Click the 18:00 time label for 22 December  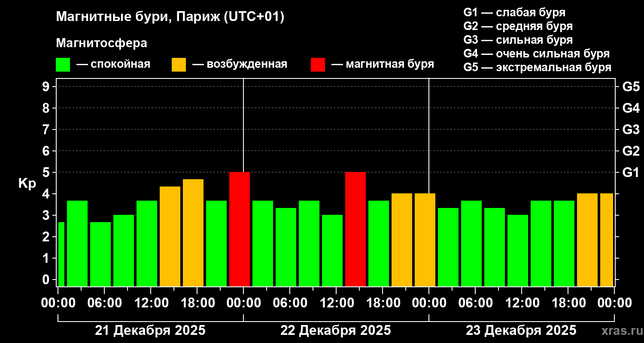(x=383, y=303)
